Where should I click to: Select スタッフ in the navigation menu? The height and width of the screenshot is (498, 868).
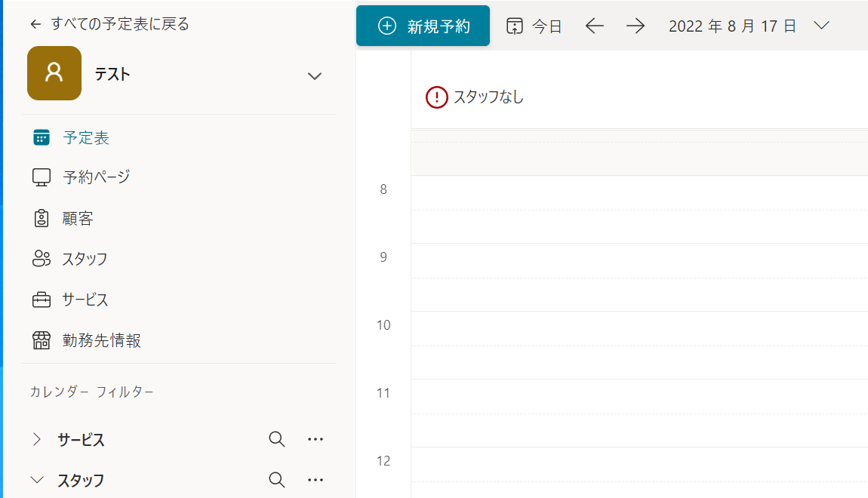coord(85,259)
